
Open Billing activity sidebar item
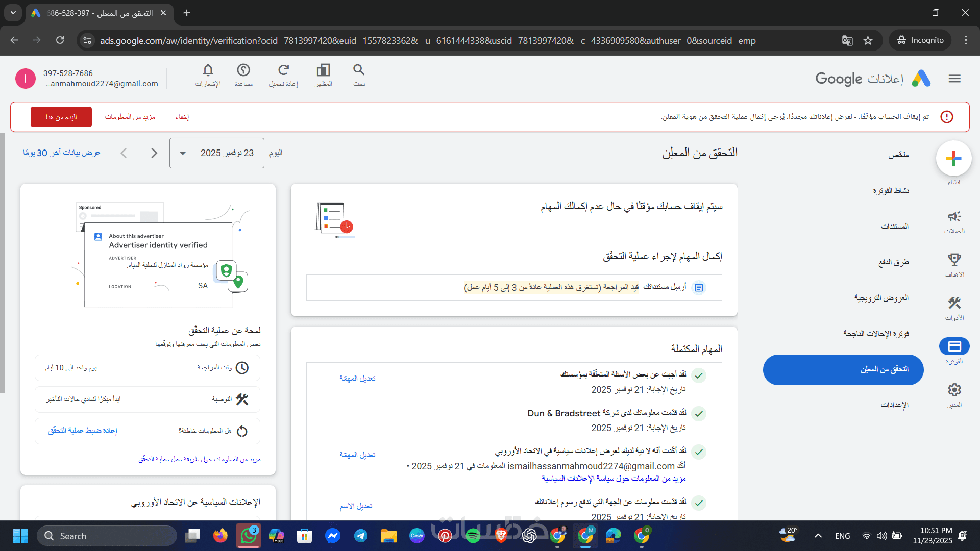[x=890, y=190]
